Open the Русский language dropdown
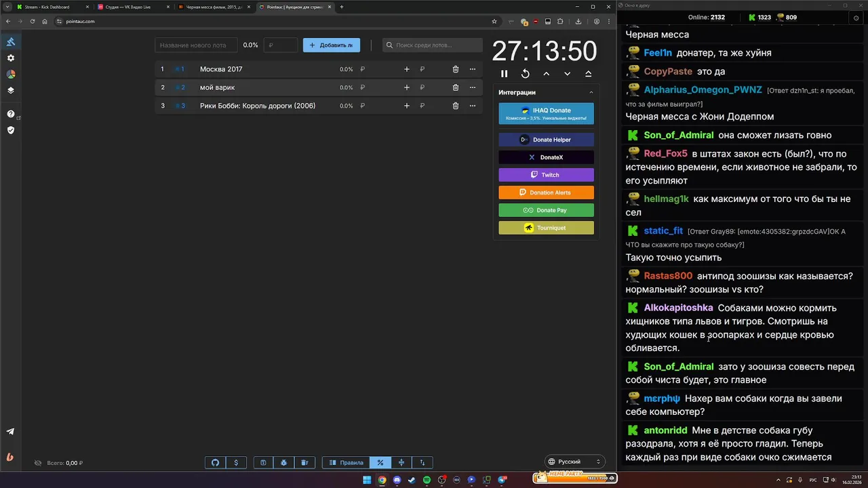The width and height of the screenshot is (868, 488). pyautogui.click(x=575, y=462)
